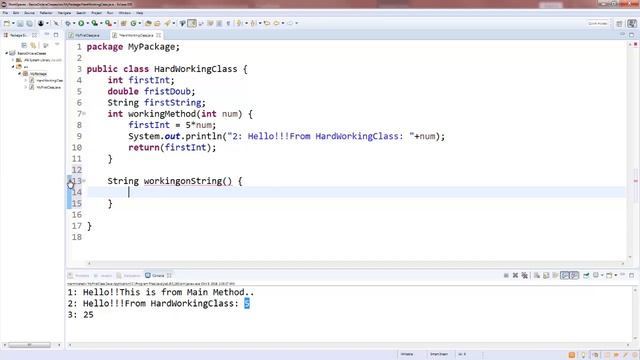The height and width of the screenshot is (360, 640).
Task: Fold the workingMethod at line 7
Action: click(84, 114)
